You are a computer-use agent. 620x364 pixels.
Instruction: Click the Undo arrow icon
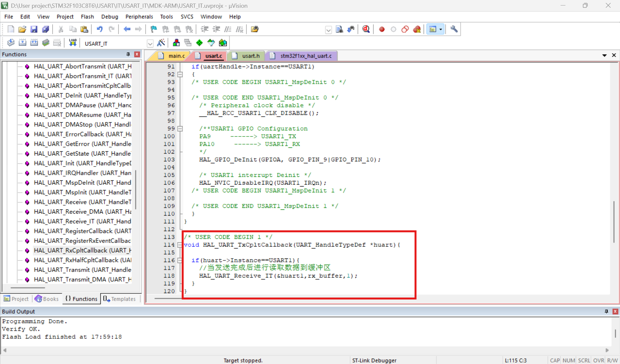coord(99,29)
